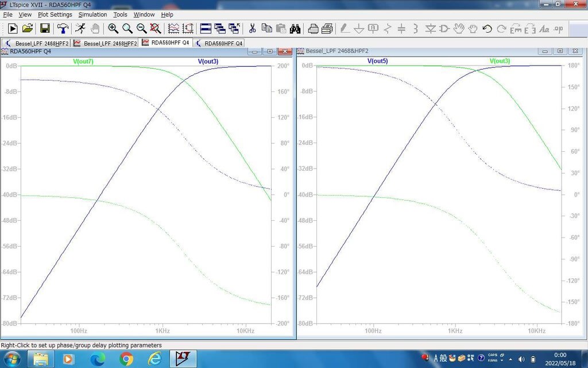Image resolution: width=588 pixels, height=368 pixels.
Task: Select the Drag closed-hand tool
Action: pos(473,29)
